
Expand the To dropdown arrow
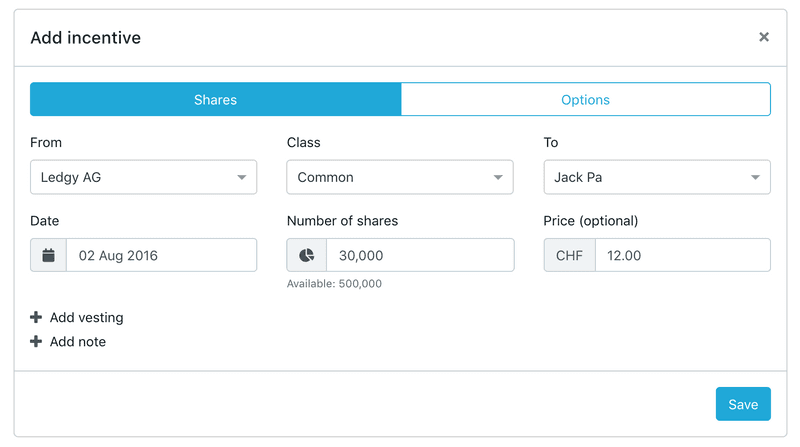click(755, 177)
